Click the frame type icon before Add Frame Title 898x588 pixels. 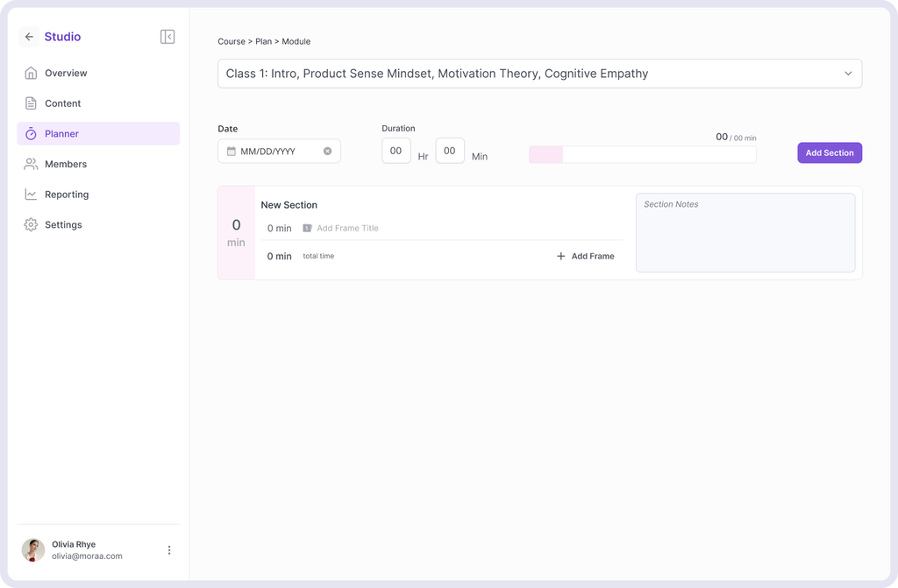(x=307, y=228)
